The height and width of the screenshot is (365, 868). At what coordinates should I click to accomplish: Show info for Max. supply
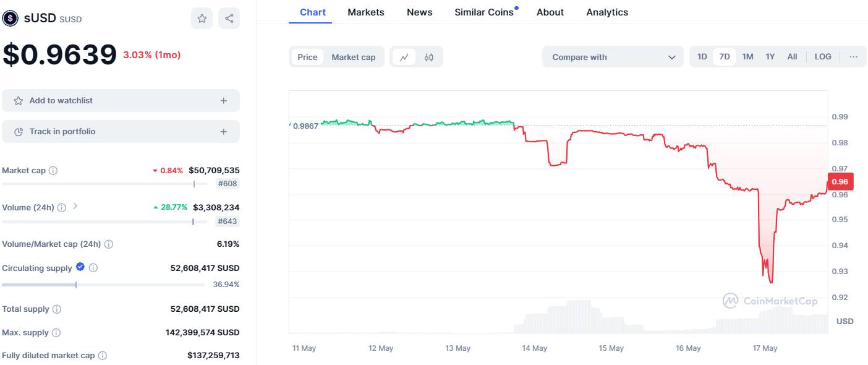coord(56,332)
